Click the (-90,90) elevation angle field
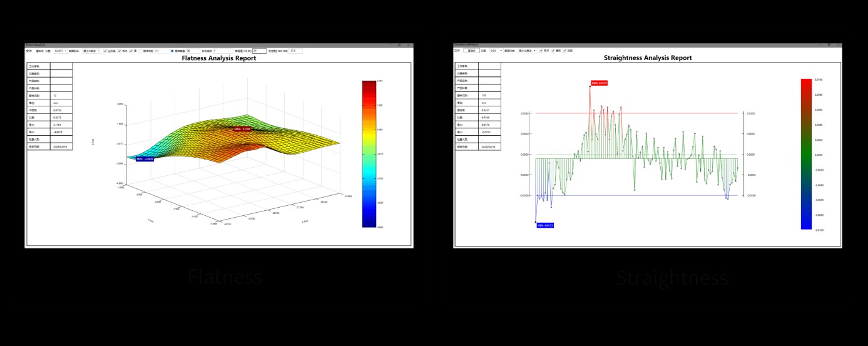The height and width of the screenshot is (346, 868). pyautogui.click(x=259, y=51)
